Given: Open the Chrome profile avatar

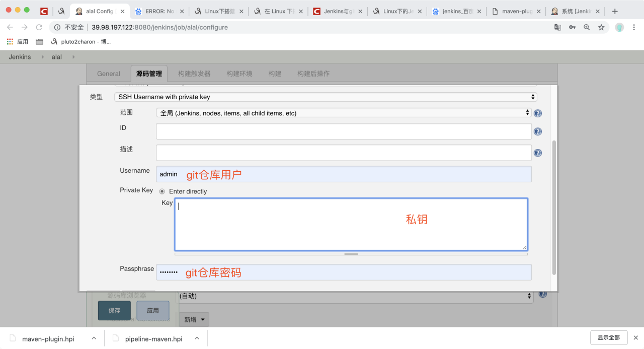Looking at the screenshot, I should click(619, 27).
